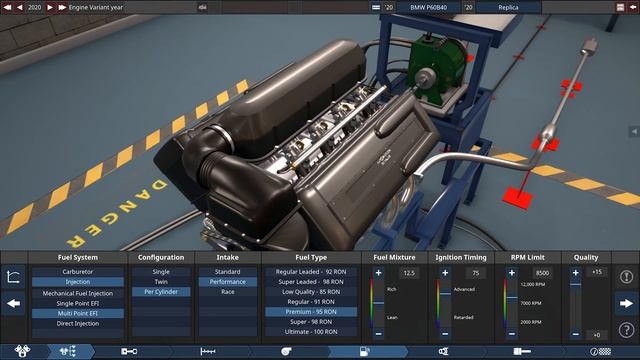Select Low Quality - 85 RON fuel
Viewport: 640px width, 360px height.
tap(311, 291)
